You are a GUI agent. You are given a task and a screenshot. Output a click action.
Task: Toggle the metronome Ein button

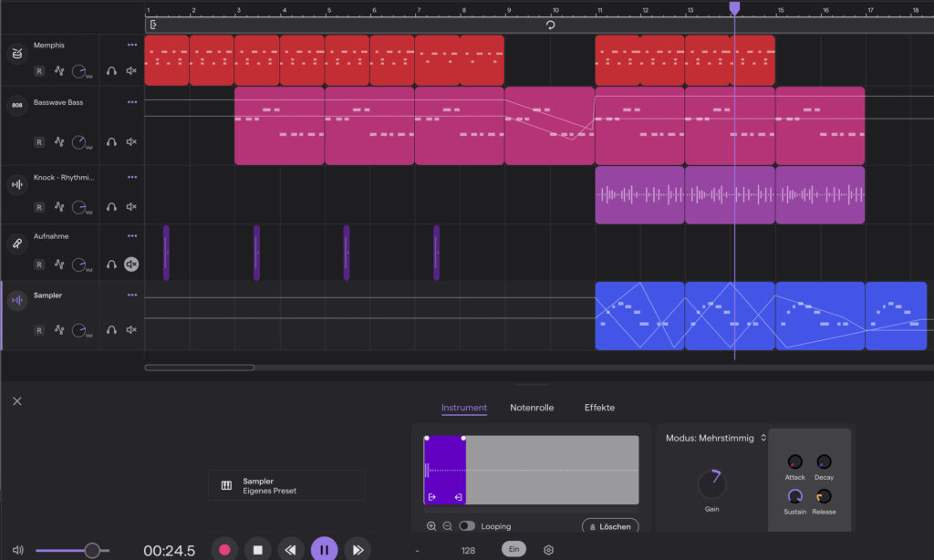tap(514, 549)
